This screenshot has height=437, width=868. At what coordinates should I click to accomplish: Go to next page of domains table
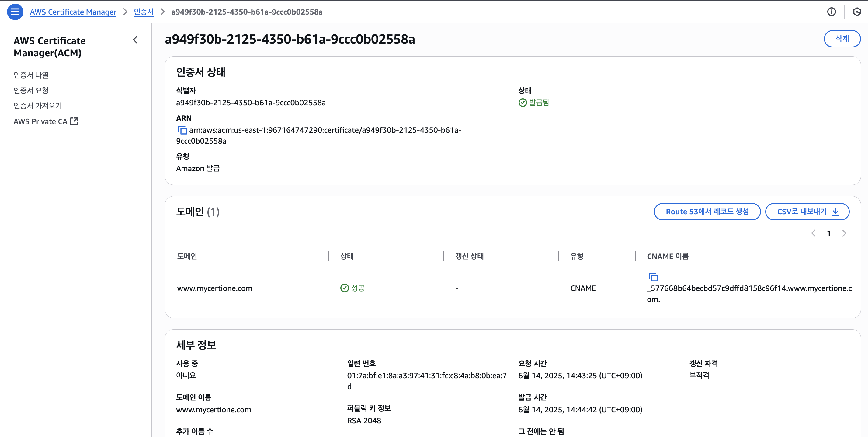(x=844, y=233)
